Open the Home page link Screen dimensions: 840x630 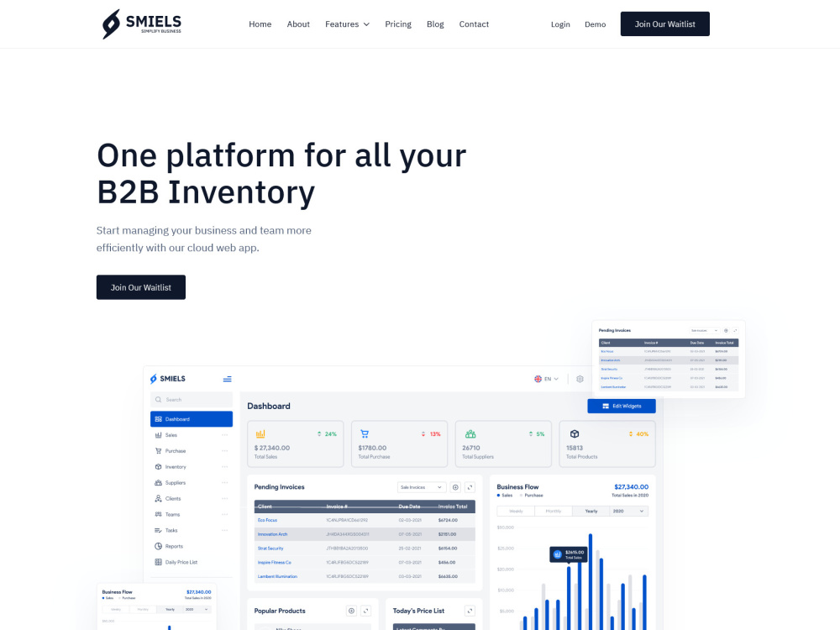click(x=260, y=24)
